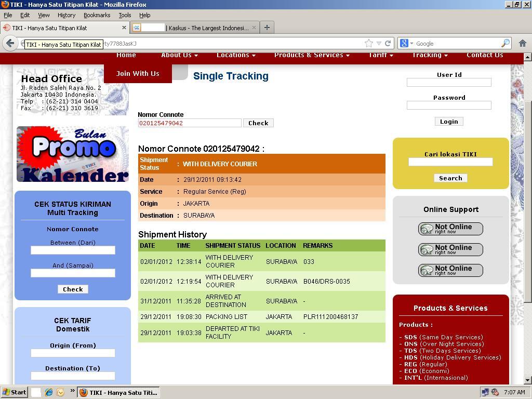
Task: Click the ECO (Economi) product link
Action: point(427,371)
